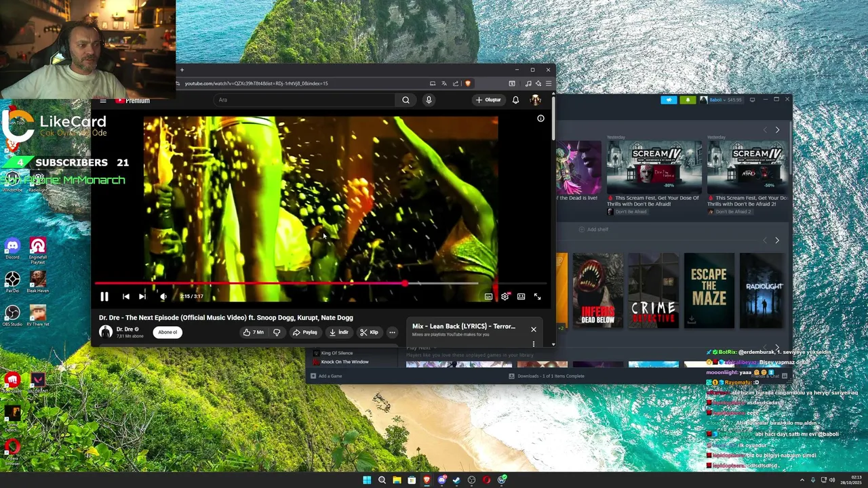This screenshot has width=868, height=488.
Task: Open Windows Start menu on taskbar
Action: point(367,480)
